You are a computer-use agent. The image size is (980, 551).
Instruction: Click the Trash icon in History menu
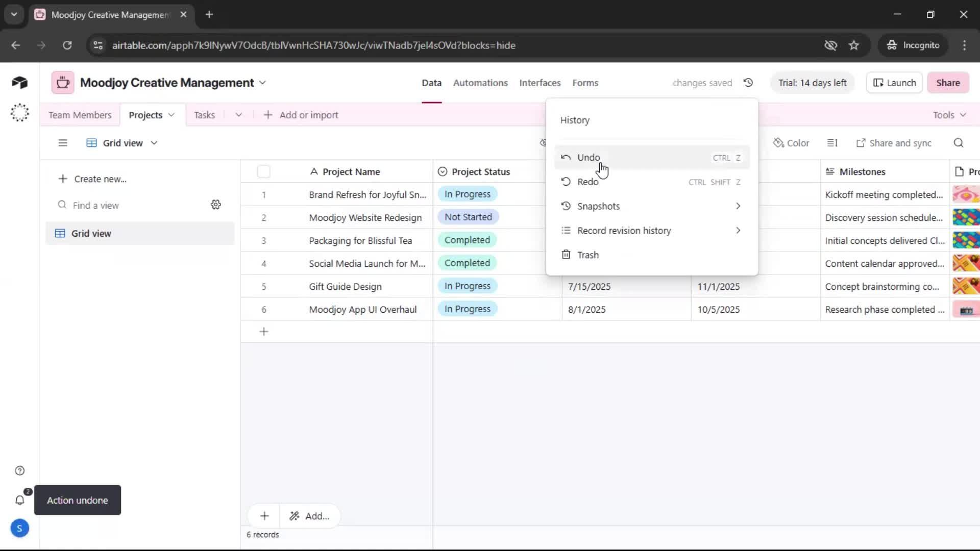tap(566, 255)
